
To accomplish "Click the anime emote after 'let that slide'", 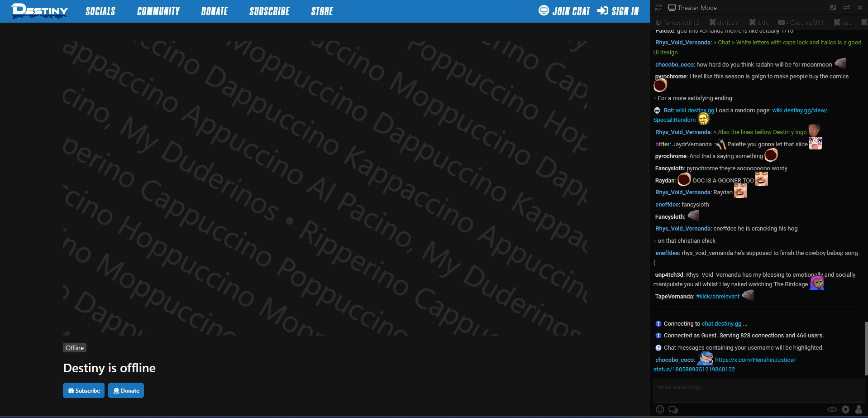I will click(x=816, y=143).
